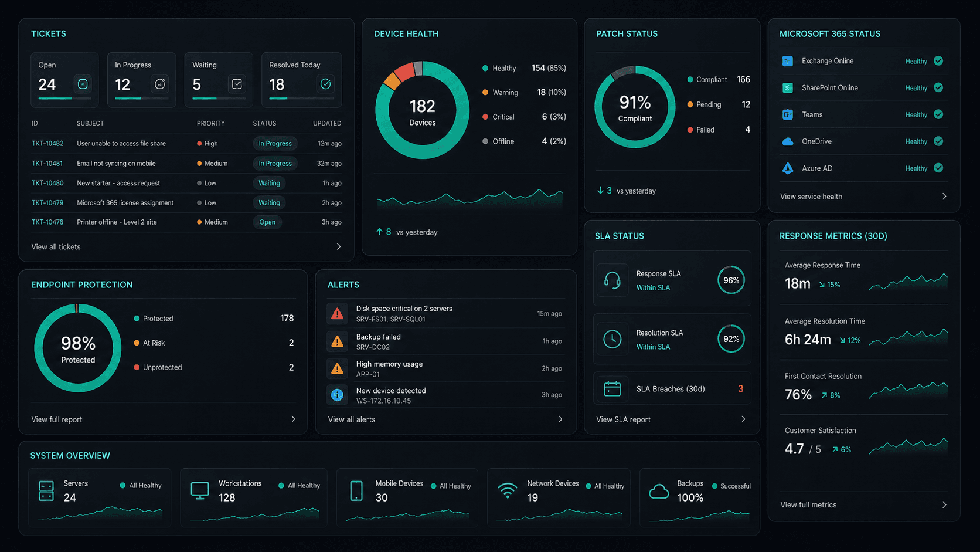Expand View service health chevron
Image resolution: width=980 pixels, height=552 pixels.
click(944, 197)
